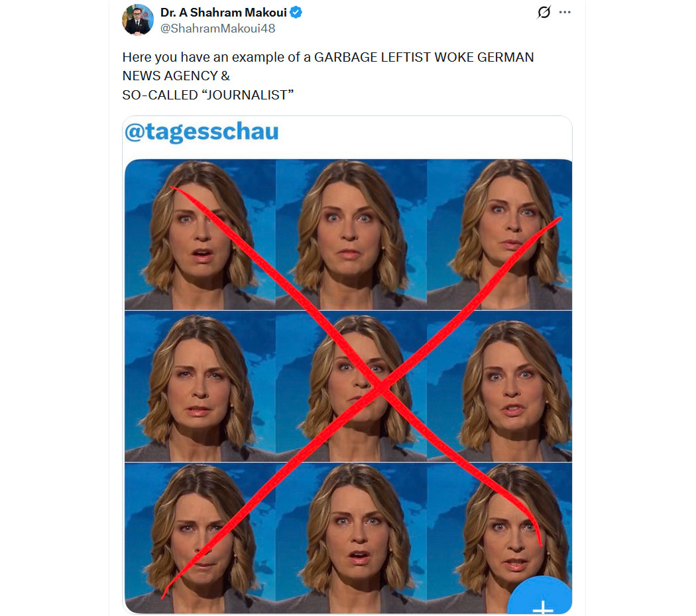Open the top-left face tile of the grid

pyautogui.click(x=200, y=235)
